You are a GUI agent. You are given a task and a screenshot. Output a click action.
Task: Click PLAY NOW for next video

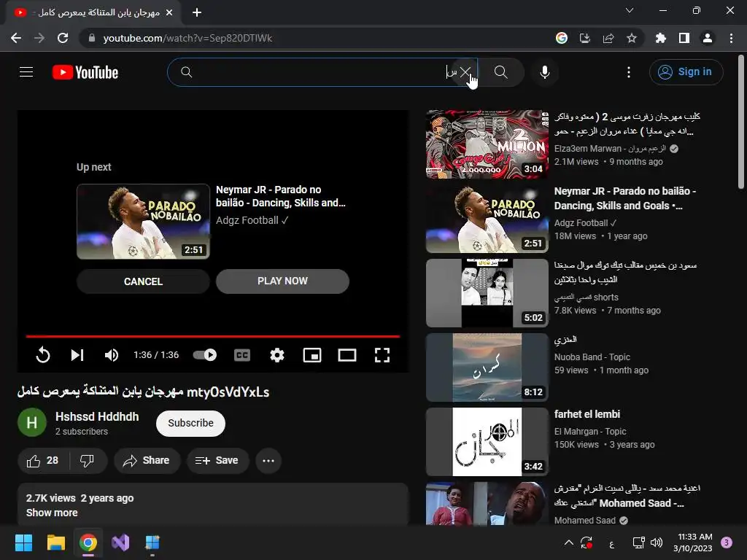[282, 281]
